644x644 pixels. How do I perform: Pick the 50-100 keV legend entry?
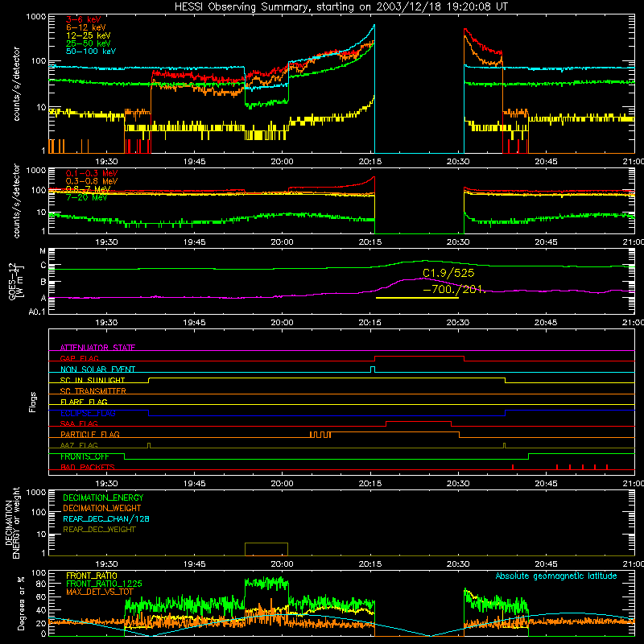click(x=91, y=52)
